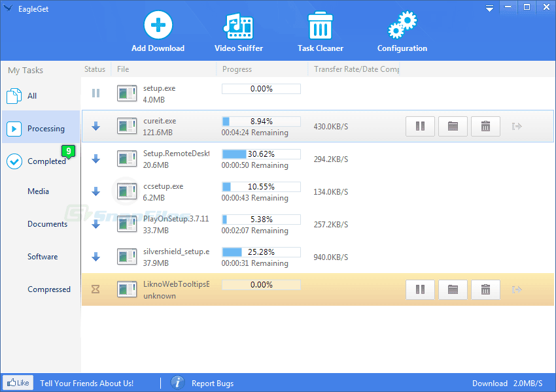Image resolution: width=556 pixels, height=392 pixels.
Task: Click the 940.0KB/S transfer rate
Action: [331, 257]
